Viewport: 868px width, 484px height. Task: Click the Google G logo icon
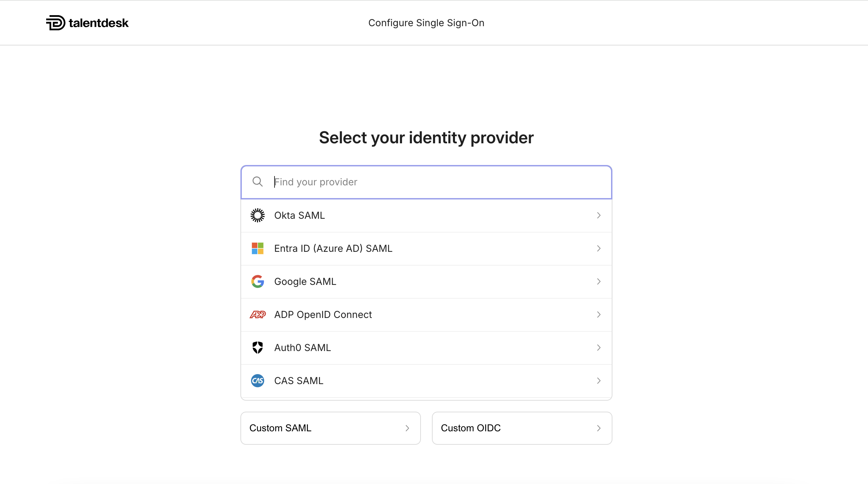[x=257, y=281]
